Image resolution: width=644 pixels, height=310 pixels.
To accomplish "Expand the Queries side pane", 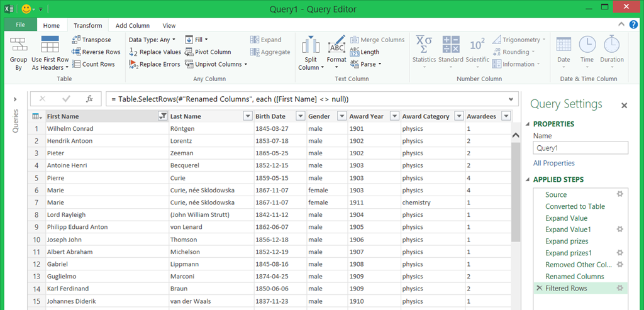I will tap(15, 99).
